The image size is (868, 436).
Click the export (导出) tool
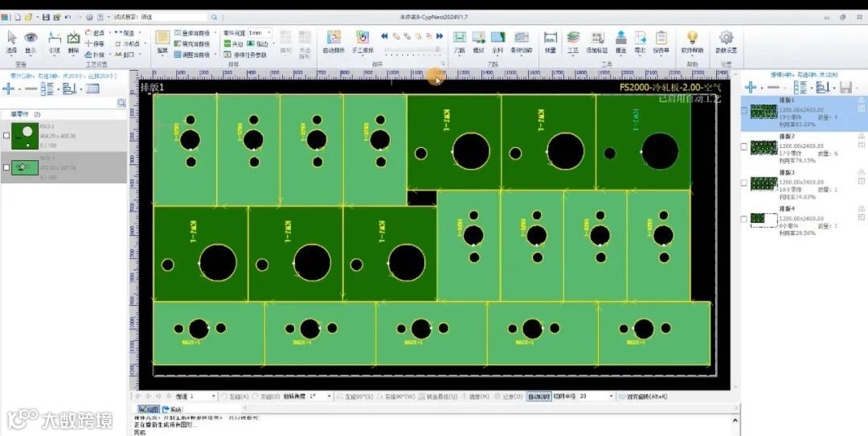640,42
